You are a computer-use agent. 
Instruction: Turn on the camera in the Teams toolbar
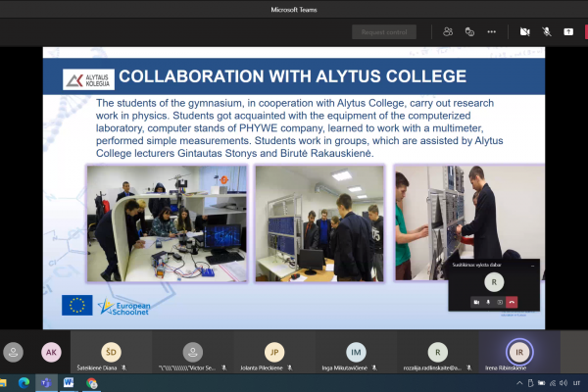tap(524, 32)
